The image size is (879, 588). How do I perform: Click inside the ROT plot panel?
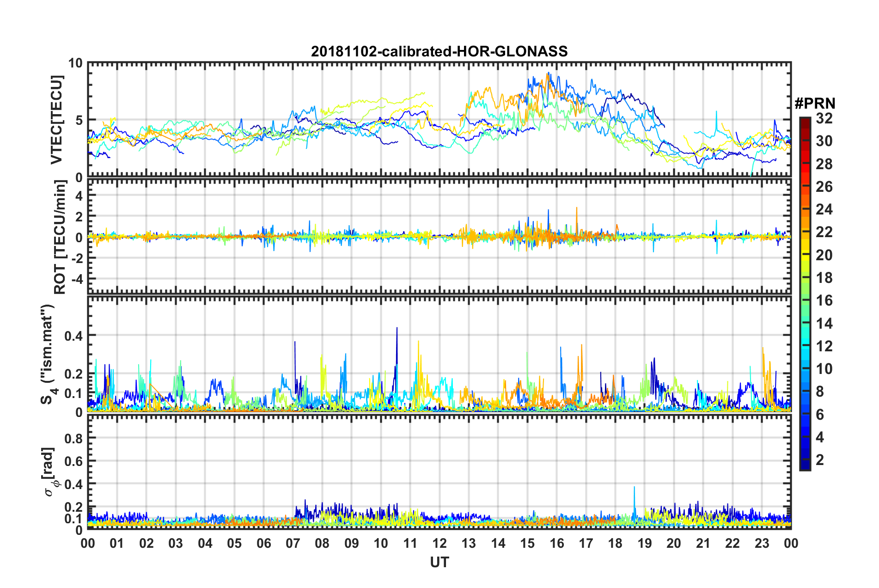[x=439, y=237]
